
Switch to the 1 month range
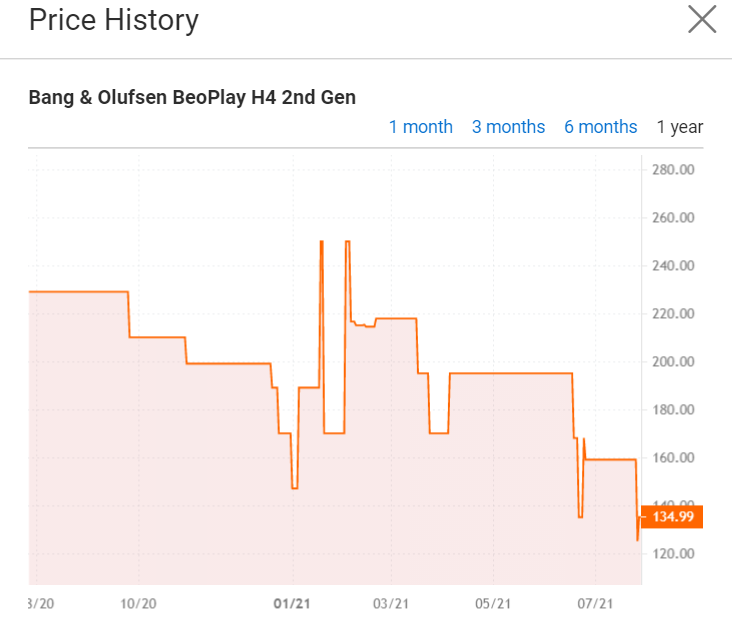click(420, 127)
